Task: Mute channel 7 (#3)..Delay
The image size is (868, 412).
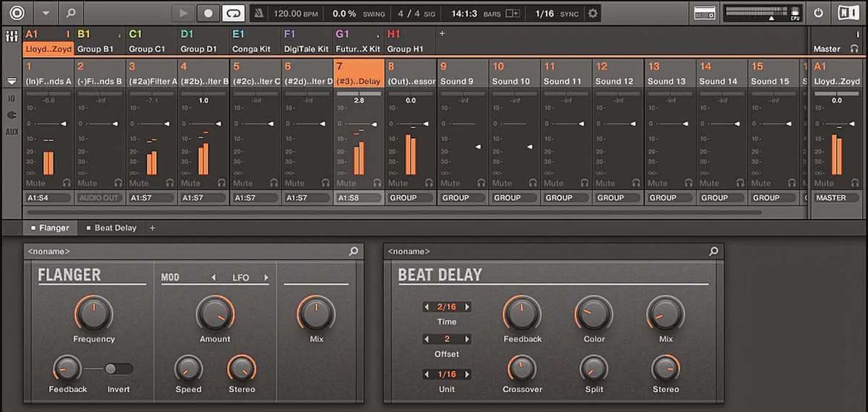Action: click(x=346, y=183)
